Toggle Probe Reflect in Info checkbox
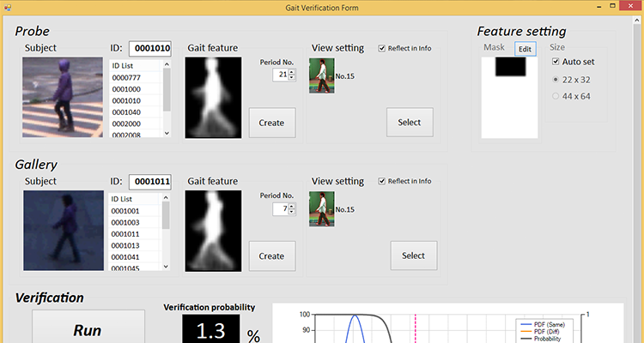 382,48
